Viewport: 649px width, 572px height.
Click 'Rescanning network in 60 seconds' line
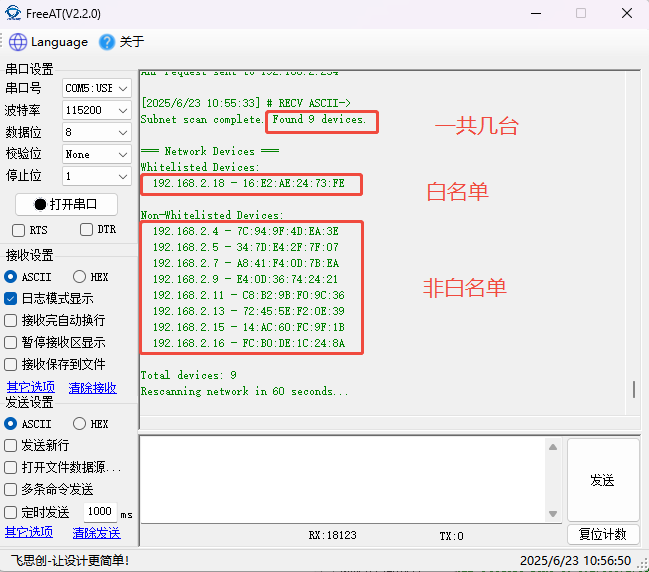click(245, 391)
